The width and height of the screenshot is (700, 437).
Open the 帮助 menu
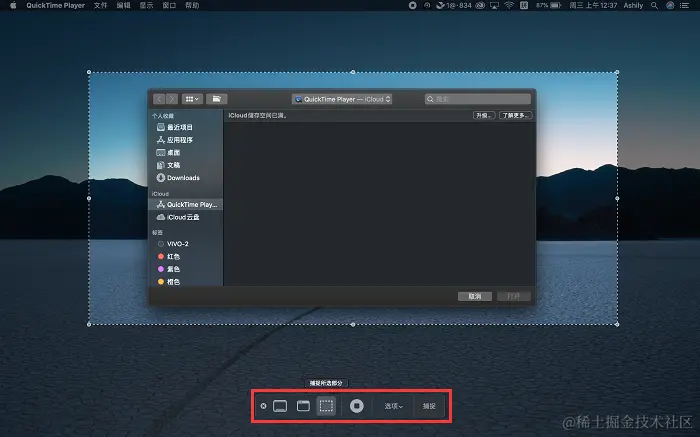click(192, 5)
